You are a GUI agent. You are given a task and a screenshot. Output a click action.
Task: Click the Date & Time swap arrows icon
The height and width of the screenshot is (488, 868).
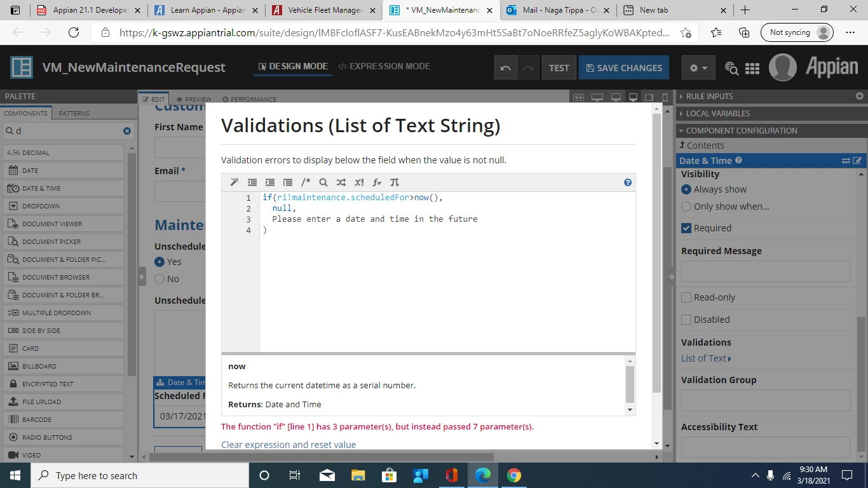pyautogui.click(x=846, y=161)
